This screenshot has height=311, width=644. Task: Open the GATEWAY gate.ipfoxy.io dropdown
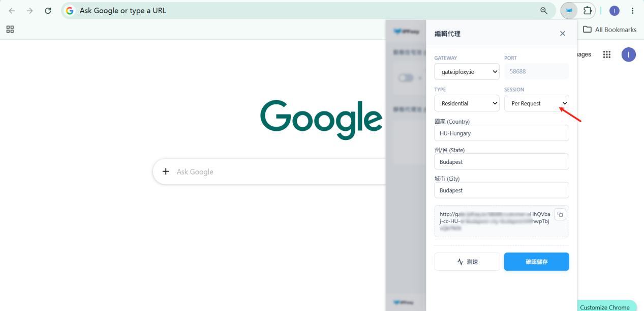click(467, 72)
